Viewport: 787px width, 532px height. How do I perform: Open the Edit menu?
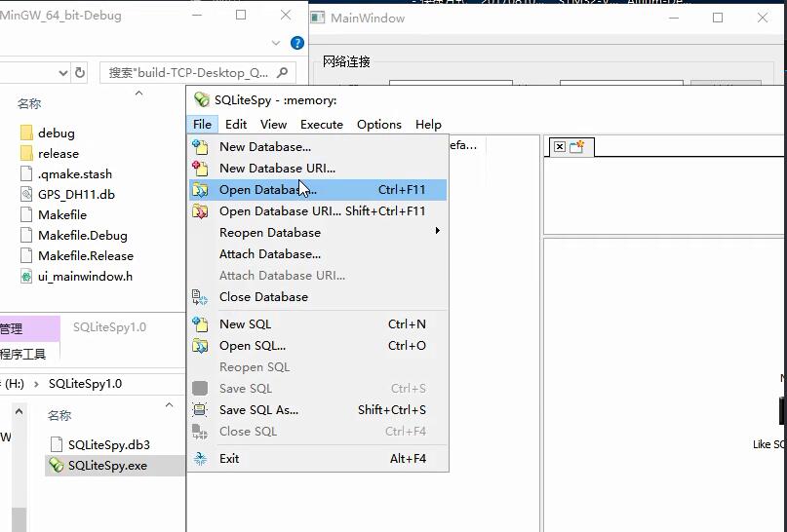pyautogui.click(x=236, y=125)
